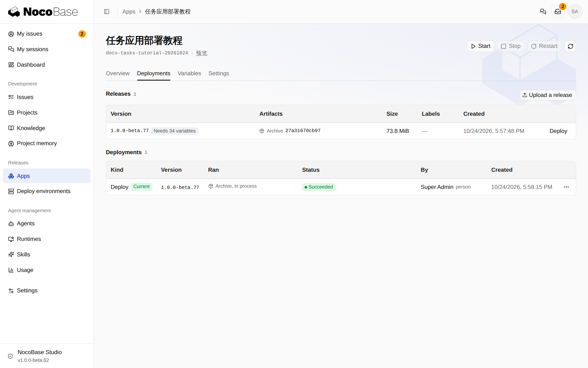588x368 pixels.
Task: Switch to the Overview tab
Action: [x=118, y=74]
